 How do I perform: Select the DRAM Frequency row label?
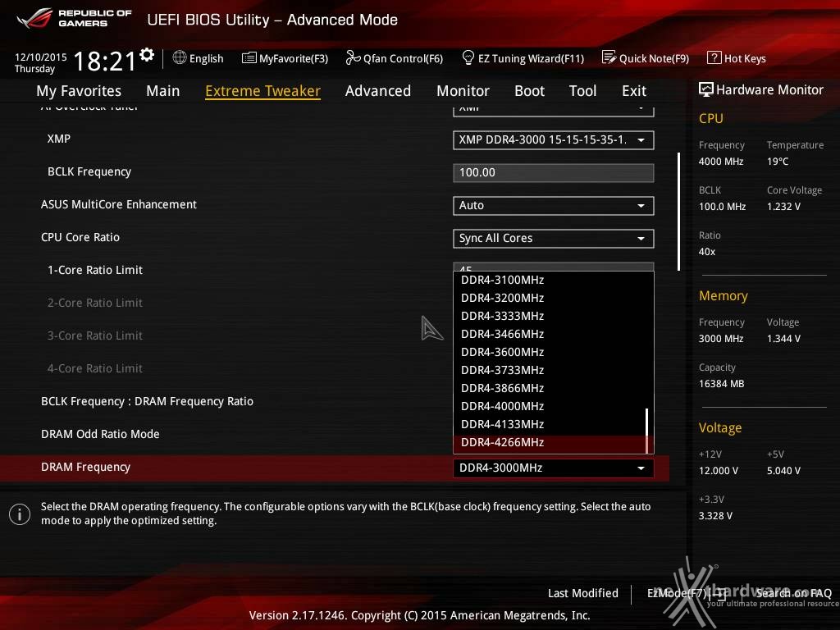point(85,467)
